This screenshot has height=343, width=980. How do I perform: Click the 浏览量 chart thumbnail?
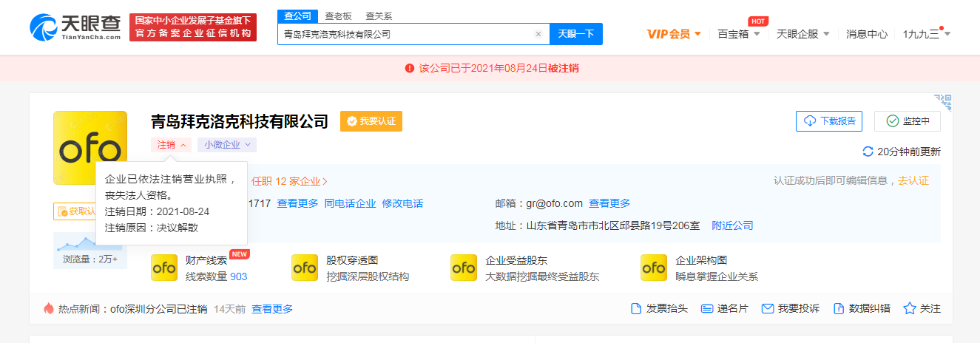coord(89,251)
